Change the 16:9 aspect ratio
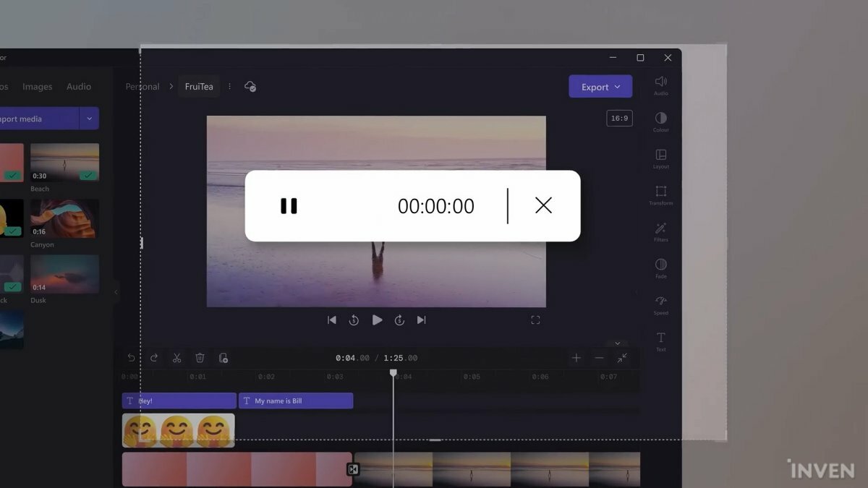 pos(619,118)
